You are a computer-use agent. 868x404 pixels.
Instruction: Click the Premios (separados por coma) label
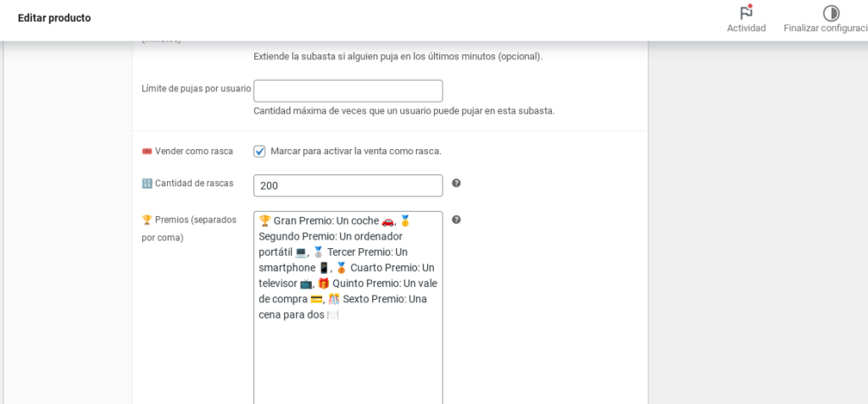[x=189, y=229]
